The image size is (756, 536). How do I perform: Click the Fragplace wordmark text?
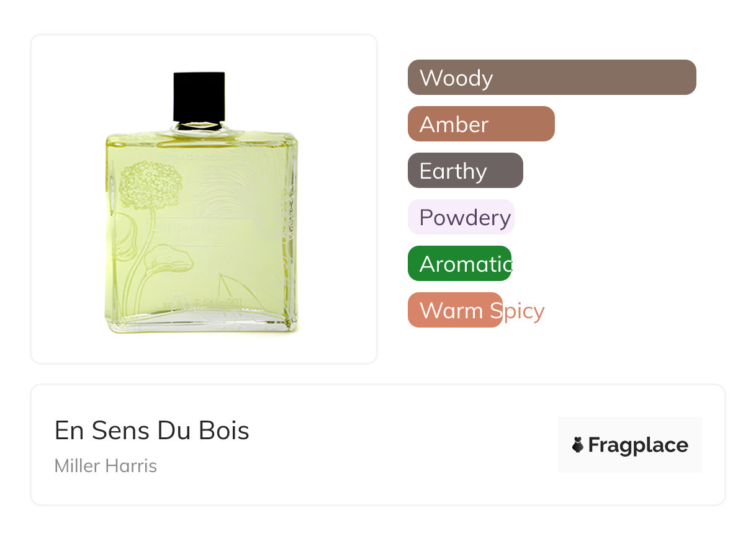638,445
